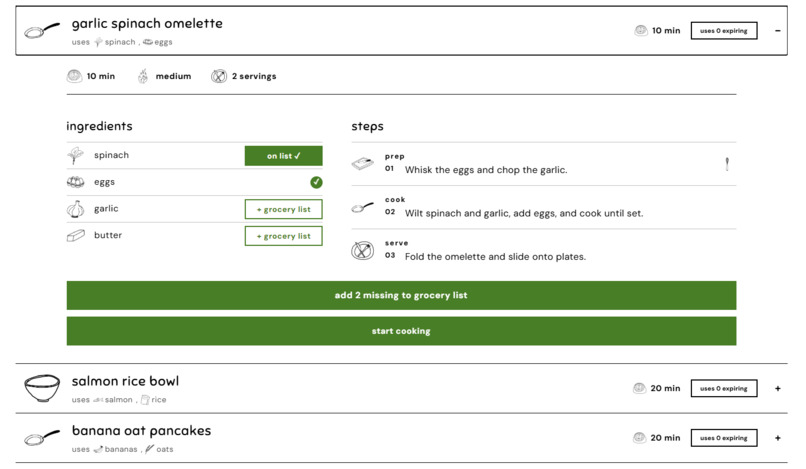Expand the banana oat pancakes recipe
Image resolution: width=806 pixels, height=469 pixels.
pyautogui.click(x=778, y=438)
